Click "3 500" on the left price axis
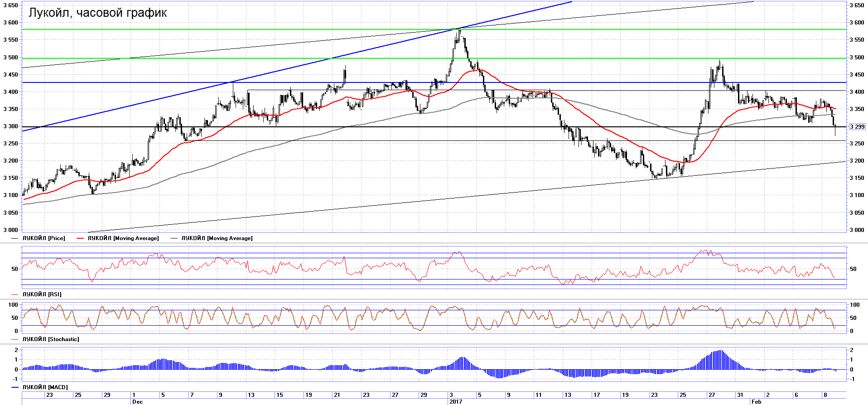Image resolution: width=868 pixels, height=405 pixels. point(10,58)
